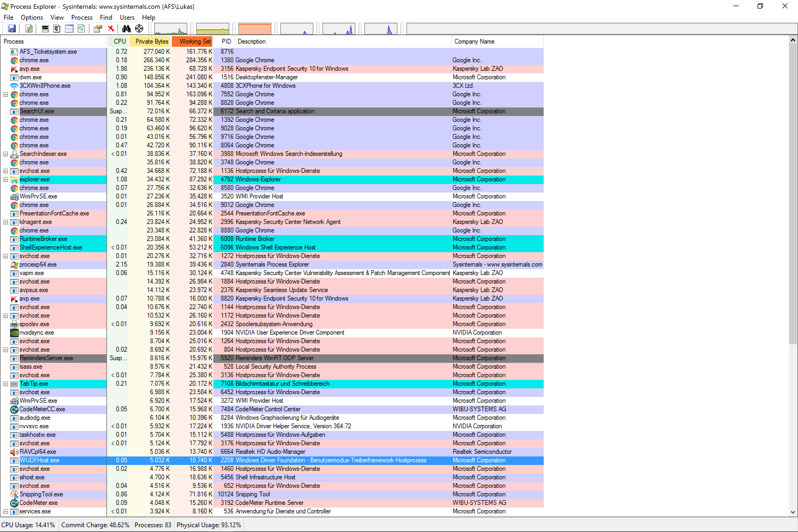
Task: Click the CodeMeterCC.exe process icon
Action: point(14,410)
